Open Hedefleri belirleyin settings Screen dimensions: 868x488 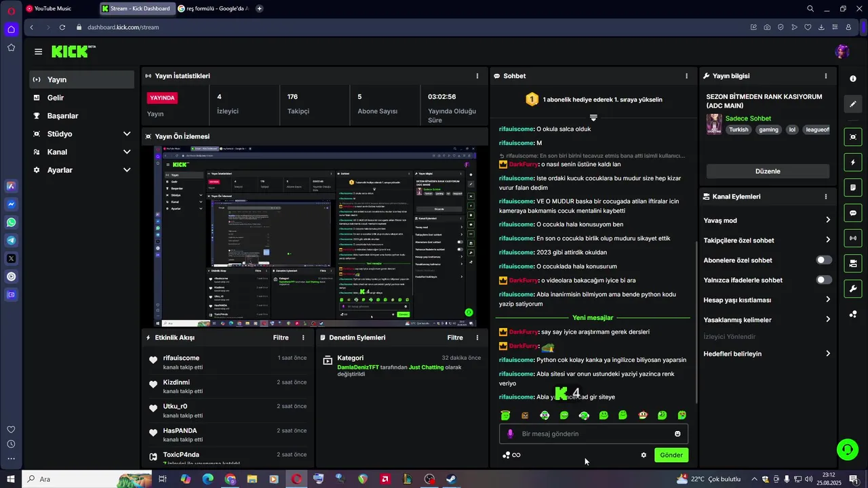[x=767, y=354]
